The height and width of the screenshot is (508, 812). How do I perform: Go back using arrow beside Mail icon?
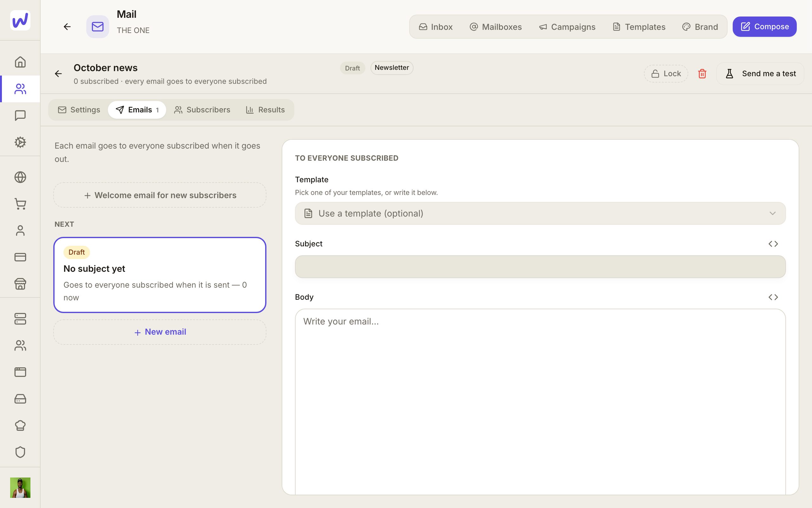point(67,27)
